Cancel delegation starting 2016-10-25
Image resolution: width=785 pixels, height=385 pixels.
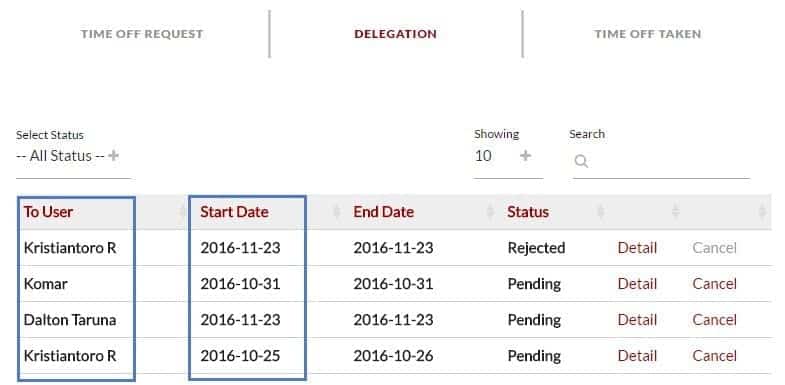coord(714,356)
